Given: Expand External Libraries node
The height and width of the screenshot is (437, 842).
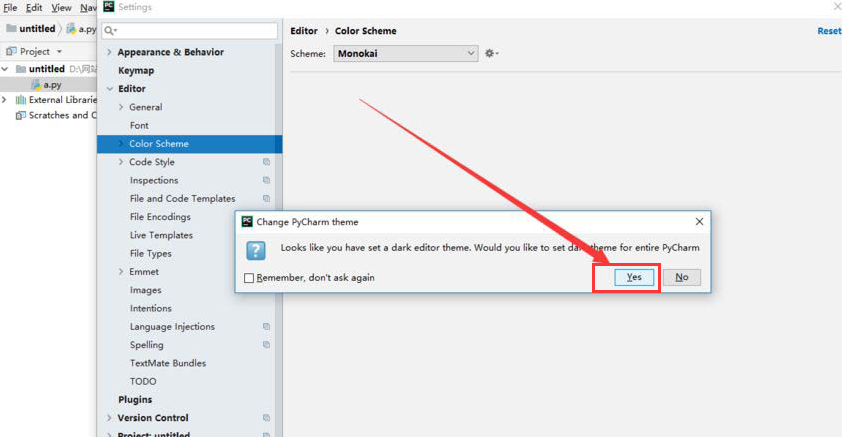Looking at the screenshot, I should pos(5,100).
